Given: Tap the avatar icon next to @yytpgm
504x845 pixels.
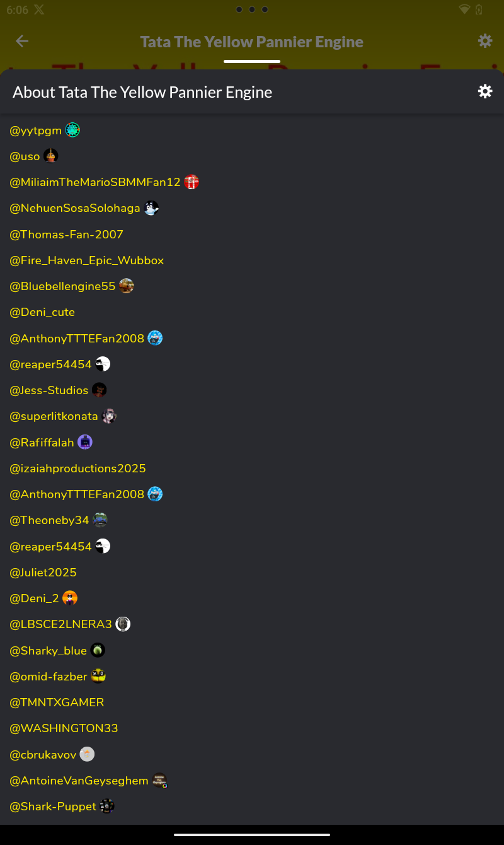Looking at the screenshot, I should [72, 131].
